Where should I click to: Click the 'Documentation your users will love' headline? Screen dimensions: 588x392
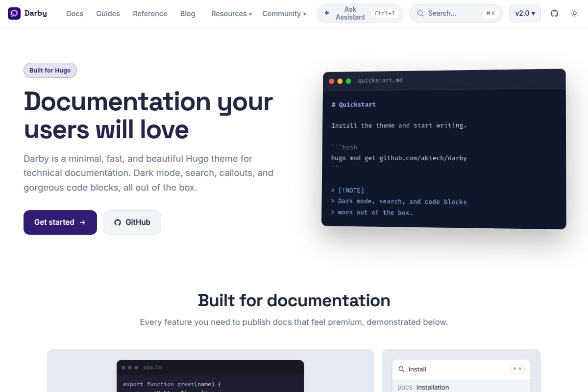coord(148,116)
